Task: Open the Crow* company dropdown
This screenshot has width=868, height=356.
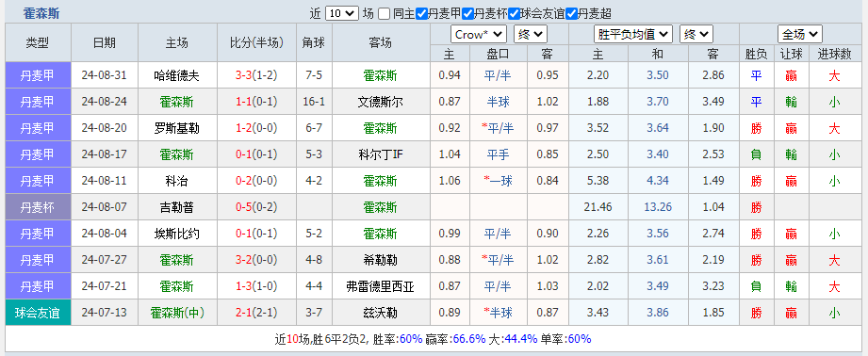Action: (x=479, y=35)
